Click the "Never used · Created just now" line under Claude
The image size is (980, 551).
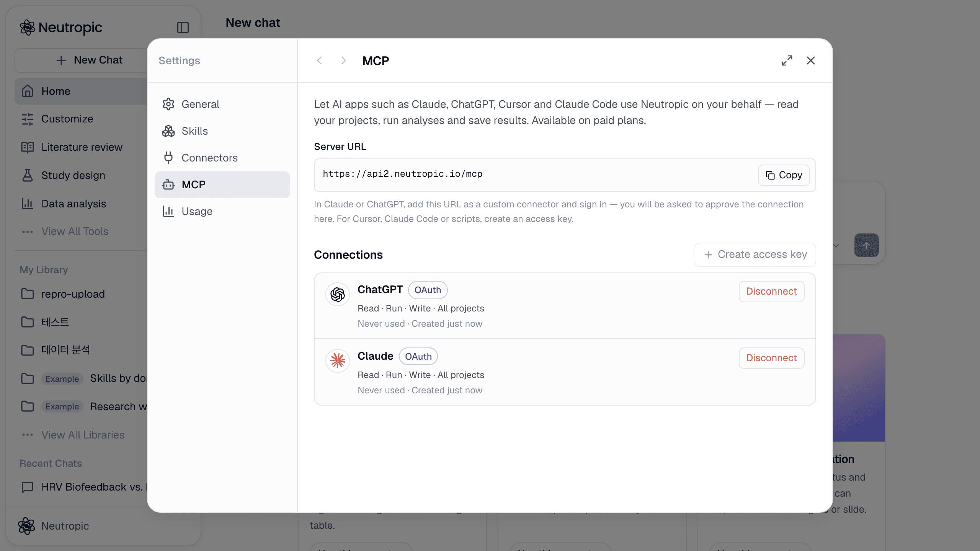tap(420, 390)
